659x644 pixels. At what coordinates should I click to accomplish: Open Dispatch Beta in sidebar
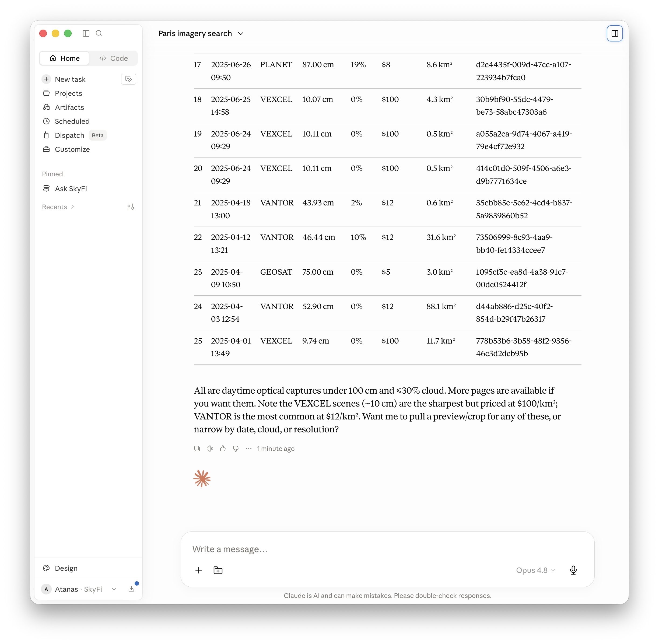click(69, 135)
